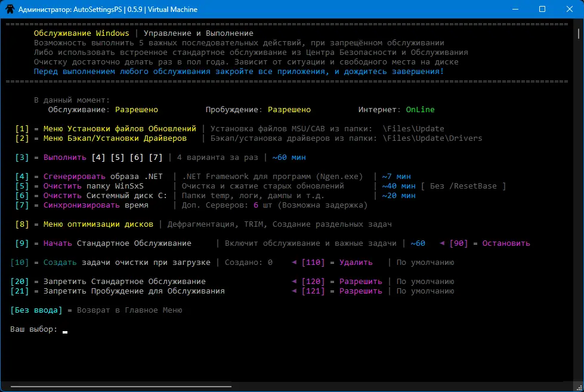Click the magenta 'Удалить' label
Screen dimensions: 584x392
356,263
